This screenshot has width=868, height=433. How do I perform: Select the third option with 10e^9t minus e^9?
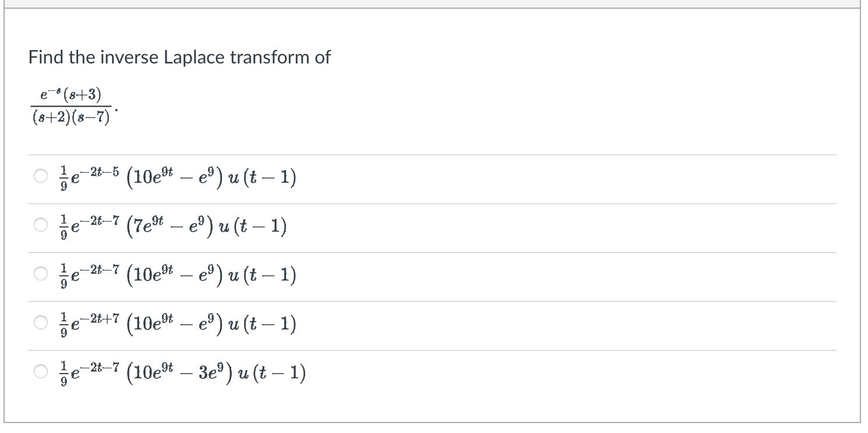40,275
